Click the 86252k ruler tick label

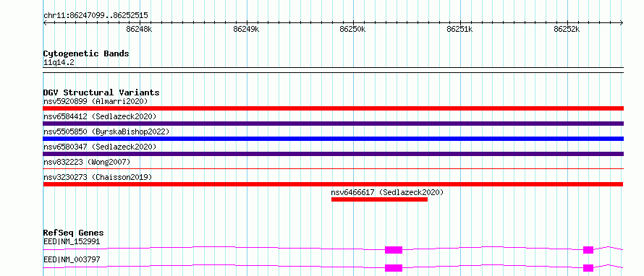pyautogui.click(x=567, y=29)
